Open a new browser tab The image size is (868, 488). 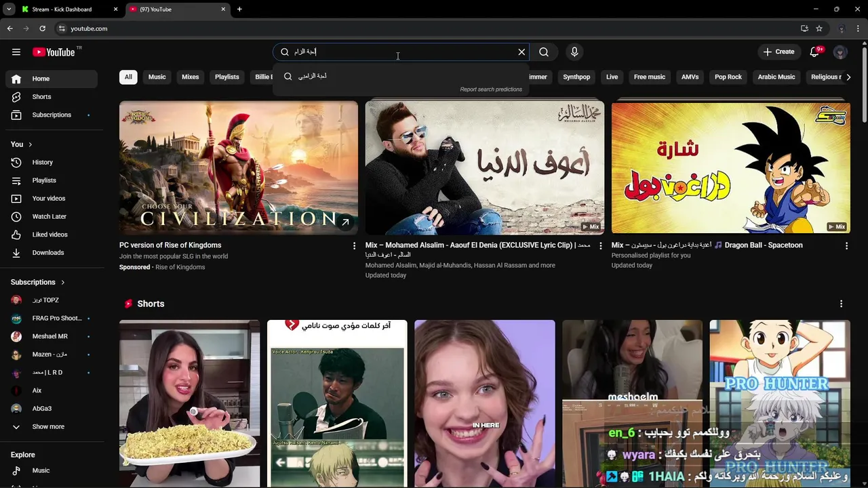(239, 9)
